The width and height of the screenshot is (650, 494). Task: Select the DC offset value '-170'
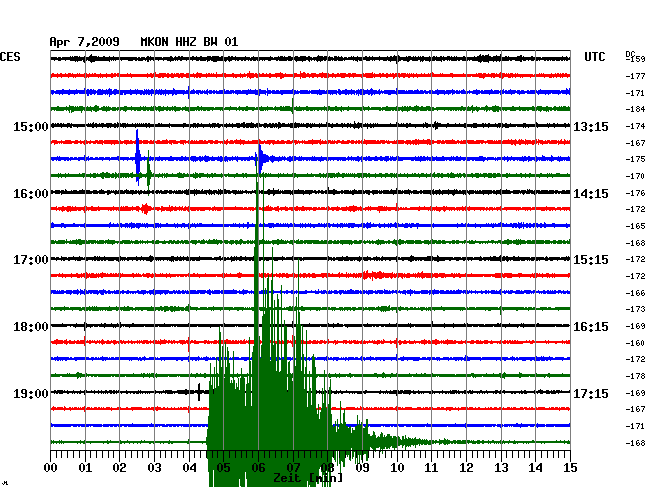click(635, 176)
